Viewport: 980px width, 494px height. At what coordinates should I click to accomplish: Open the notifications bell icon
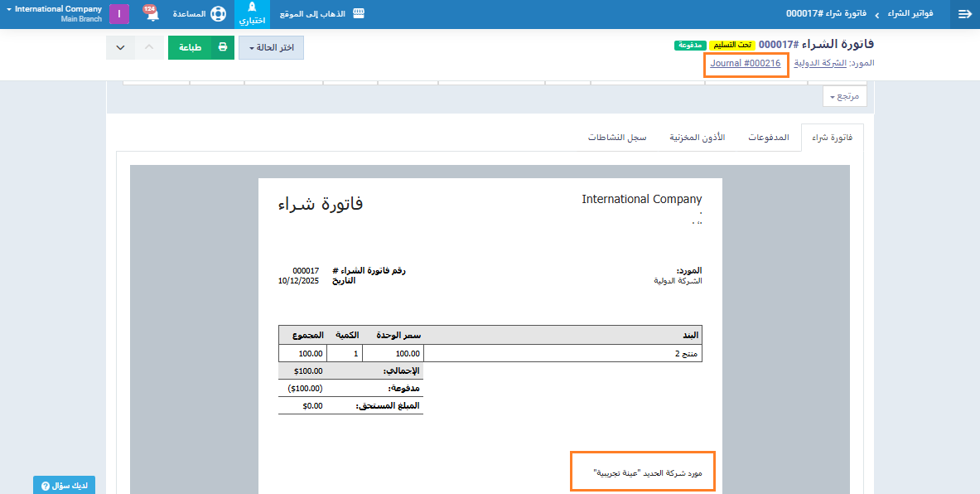[x=152, y=15]
